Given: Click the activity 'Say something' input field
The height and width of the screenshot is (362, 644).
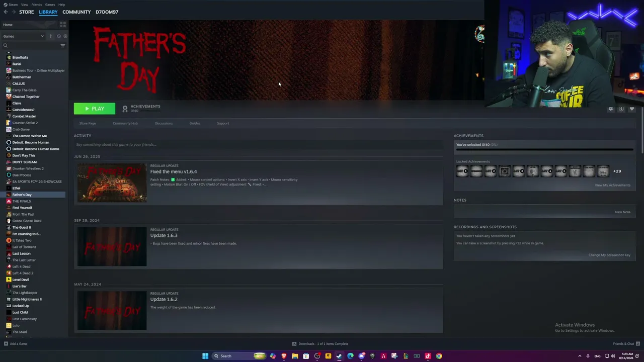Looking at the screenshot, I should (259, 145).
